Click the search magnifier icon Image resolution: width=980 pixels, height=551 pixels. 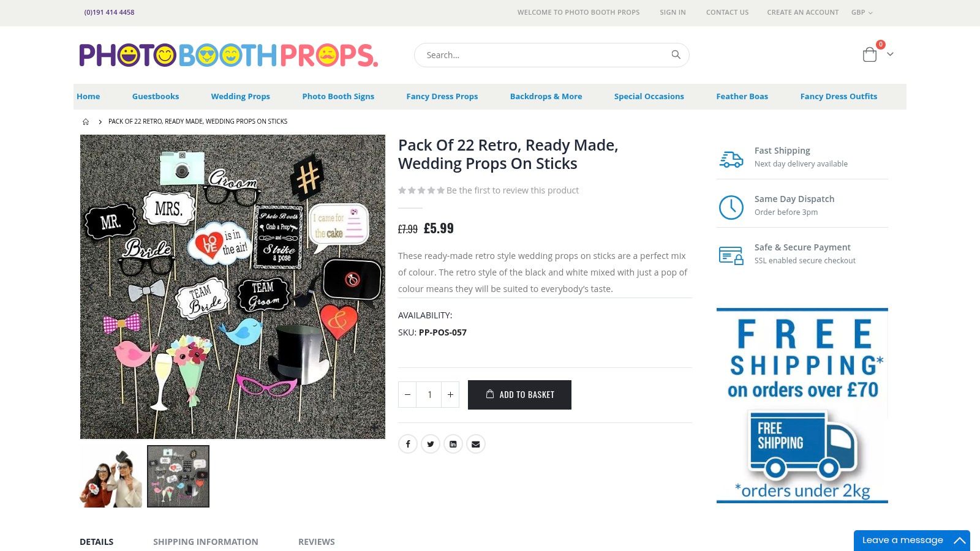coord(676,54)
